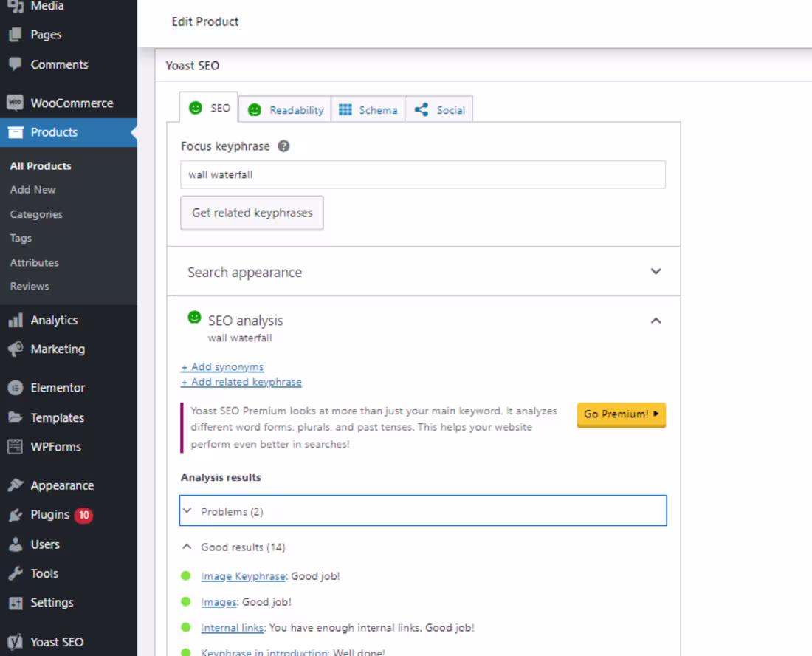Screen dimensions: 812x656
Task: Click the Analysis results heading
Action: (x=221, y=477)
